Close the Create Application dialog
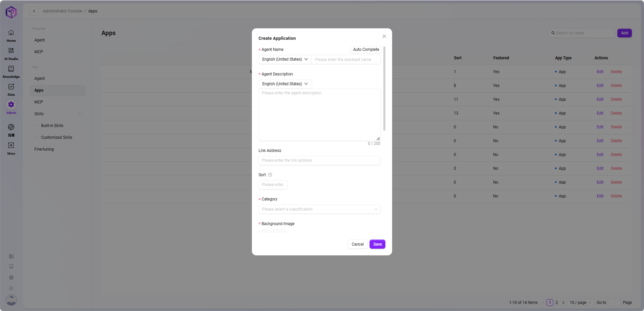 point(384,36)
